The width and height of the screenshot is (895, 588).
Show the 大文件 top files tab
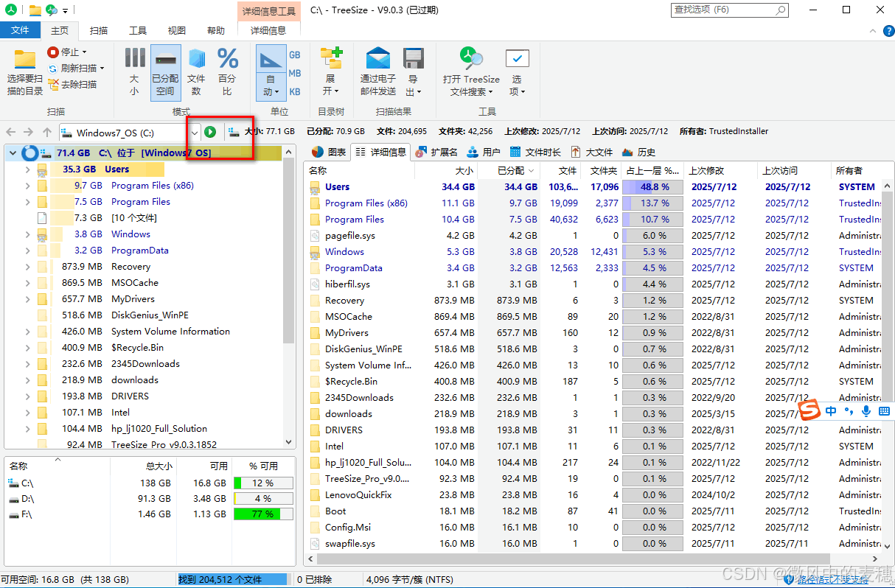591,152
